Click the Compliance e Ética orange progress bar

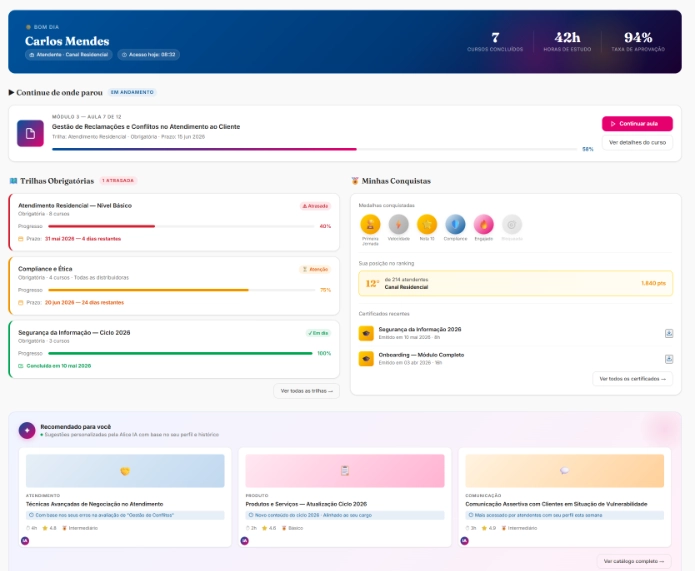click(181, 290)
